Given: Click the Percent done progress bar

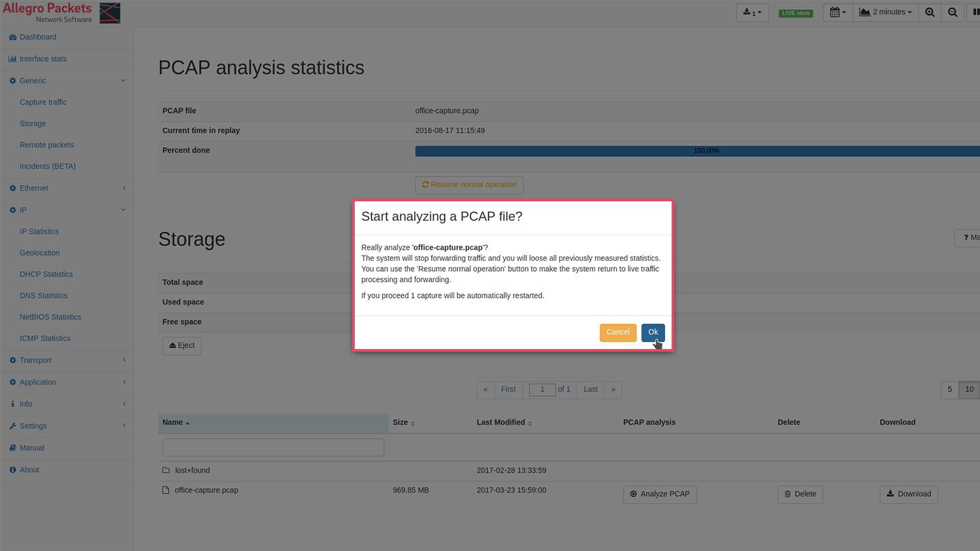Looking at the screenshot, I should tap(696, 151).
